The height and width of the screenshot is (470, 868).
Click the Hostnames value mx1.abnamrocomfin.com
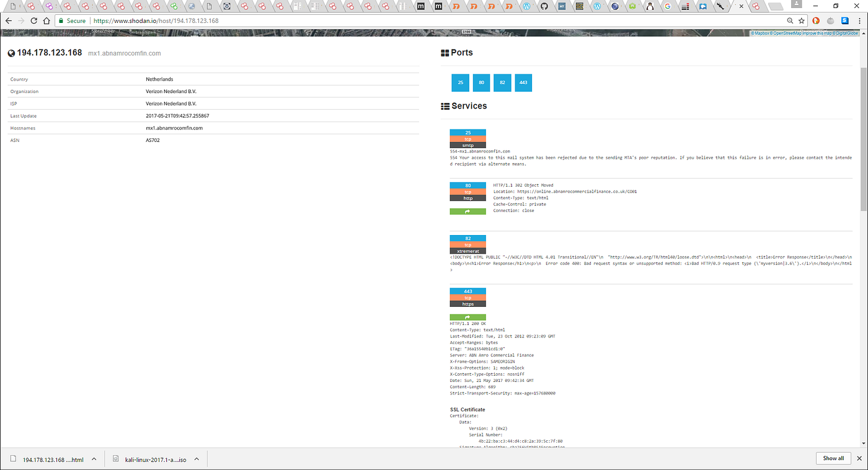(x=174, y=128)
